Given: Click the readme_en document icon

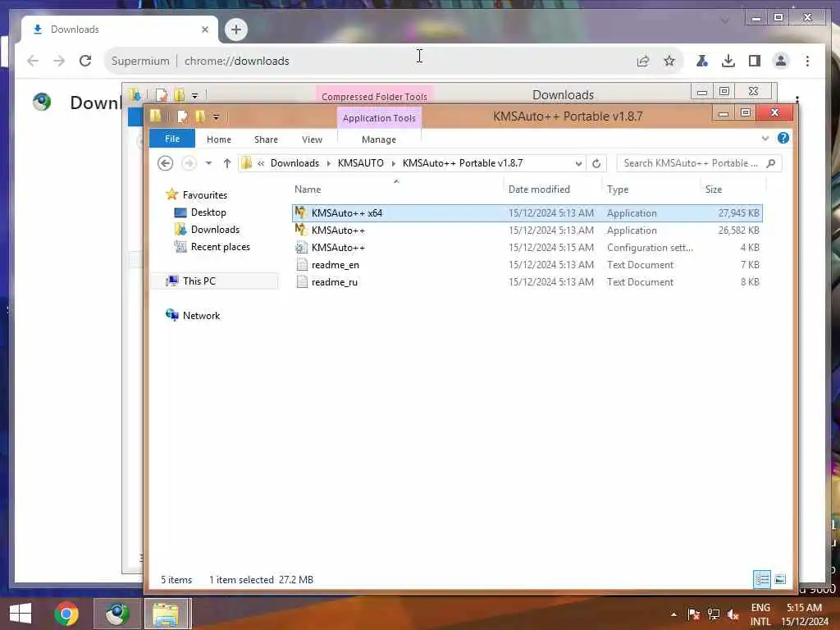Looking at the screenshot, I should (x=302, y=265).
